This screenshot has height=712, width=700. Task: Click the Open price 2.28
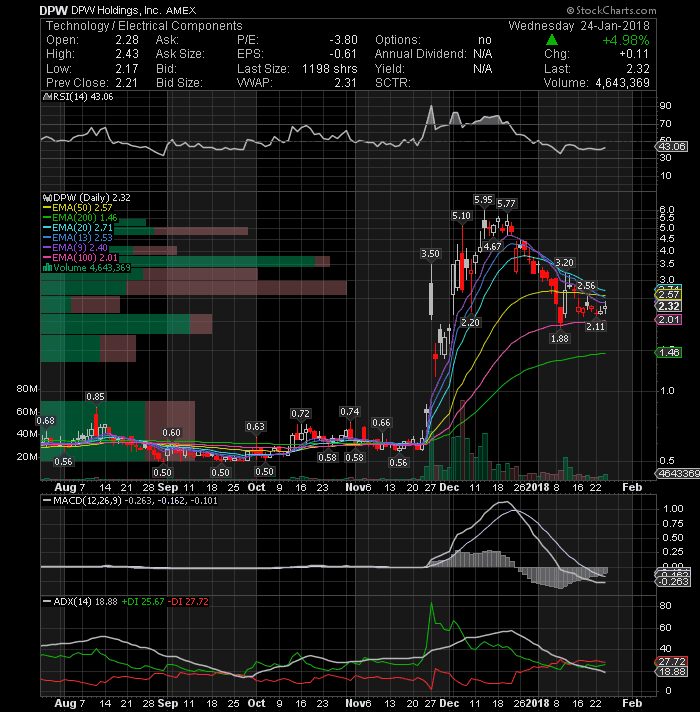pyautogui.click(x=127, y=40)
